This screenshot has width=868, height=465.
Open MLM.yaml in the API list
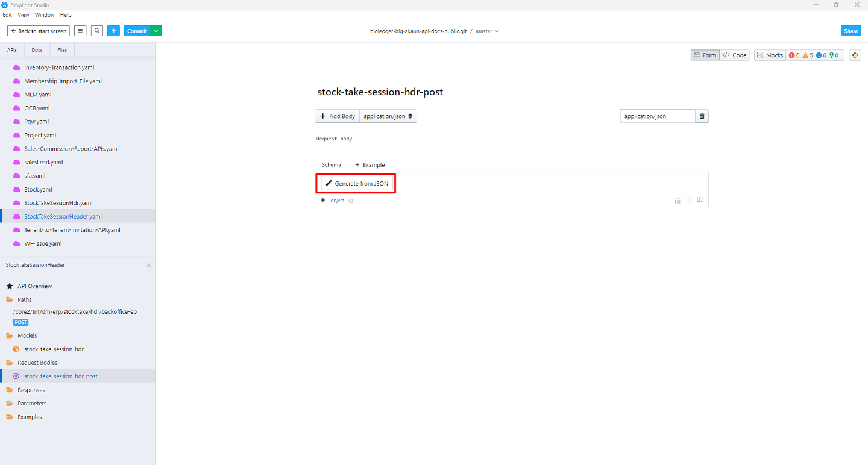(x=38, y=95)
